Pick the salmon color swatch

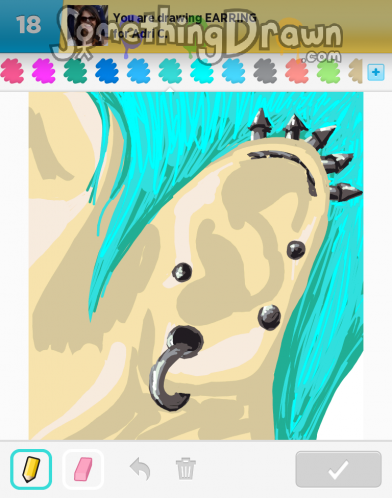[297, 71]
